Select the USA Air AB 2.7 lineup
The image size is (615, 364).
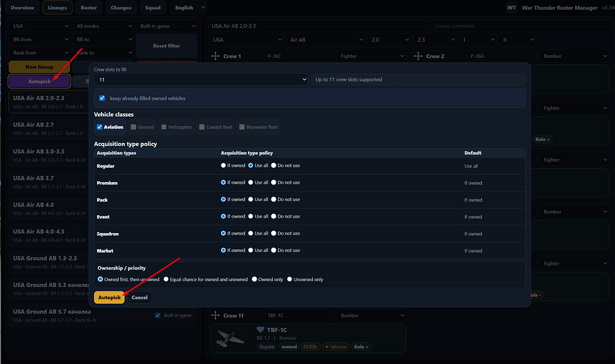pos(49,129)
